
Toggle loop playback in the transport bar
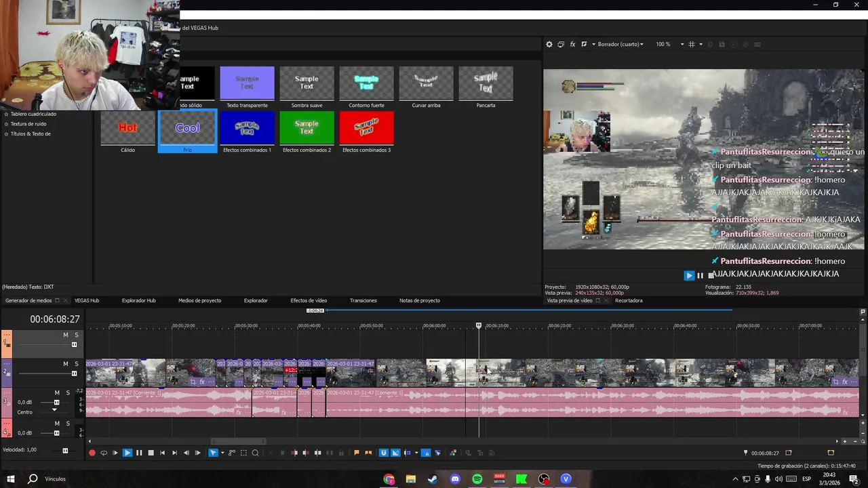(104, 453)
